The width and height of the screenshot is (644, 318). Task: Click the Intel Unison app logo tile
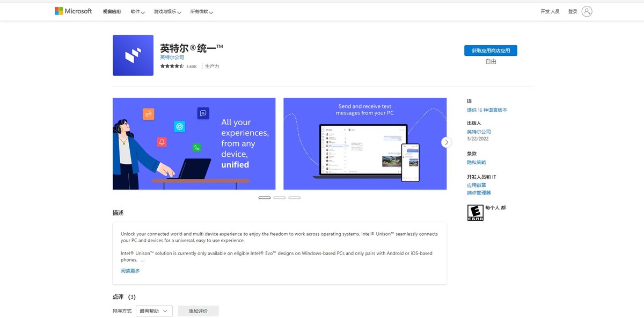coord(133,55)
